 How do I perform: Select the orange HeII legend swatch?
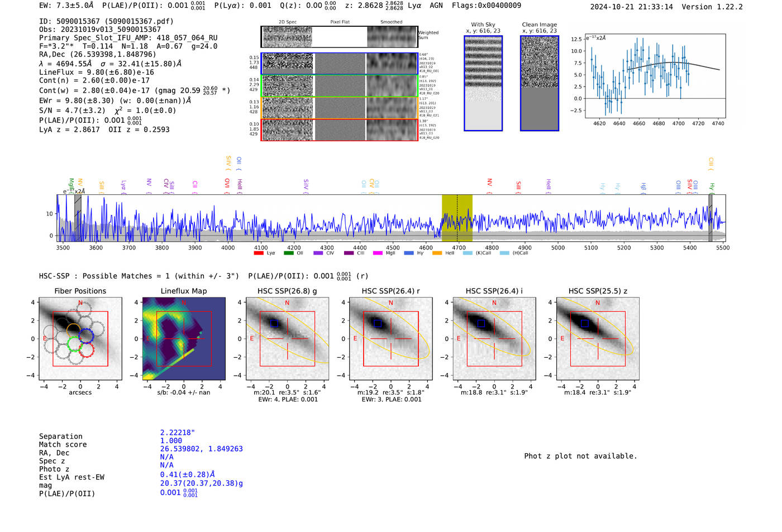(437, 253)
